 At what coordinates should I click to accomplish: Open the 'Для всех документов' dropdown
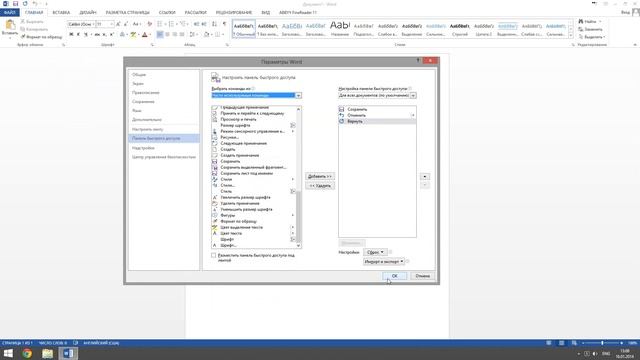(377, 96)
